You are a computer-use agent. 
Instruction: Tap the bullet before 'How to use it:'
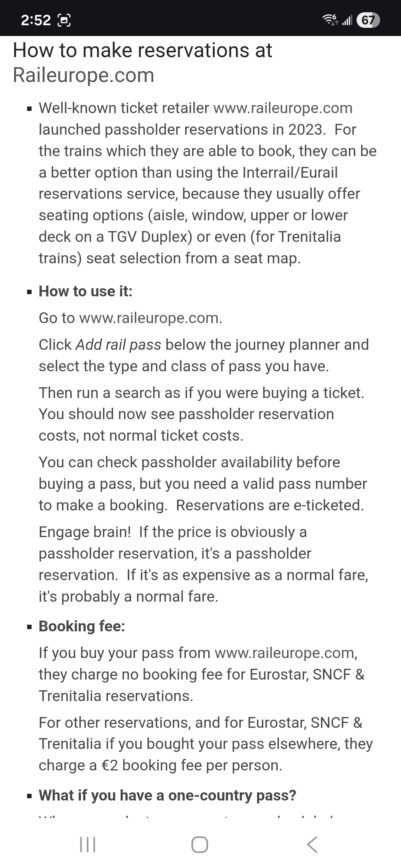tap(30, 292)
